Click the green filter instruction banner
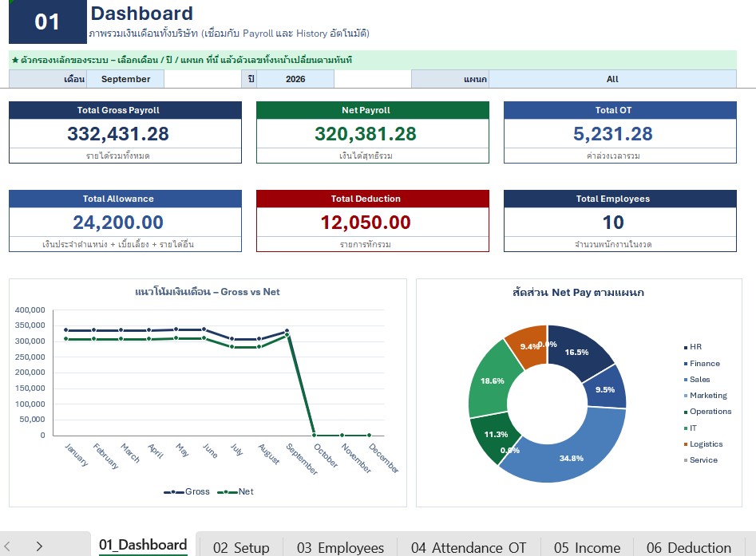This screenshot has height=556, width=756. 373,60
